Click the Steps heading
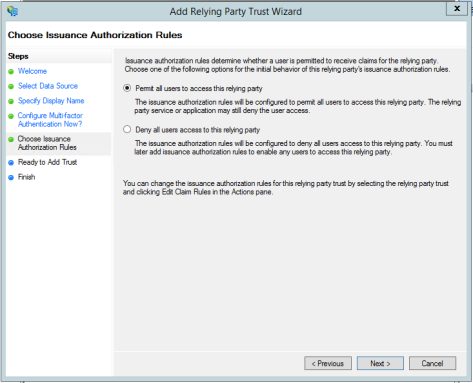 pos(18,56)
